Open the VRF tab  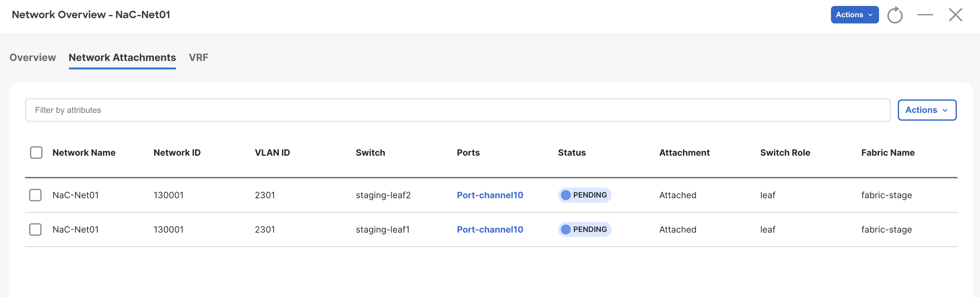click(198, 58)
